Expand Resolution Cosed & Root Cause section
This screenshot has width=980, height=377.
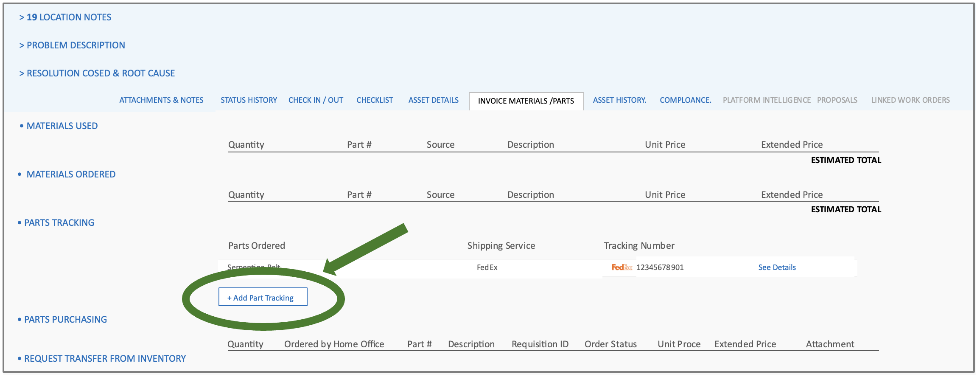coord(97,73)
